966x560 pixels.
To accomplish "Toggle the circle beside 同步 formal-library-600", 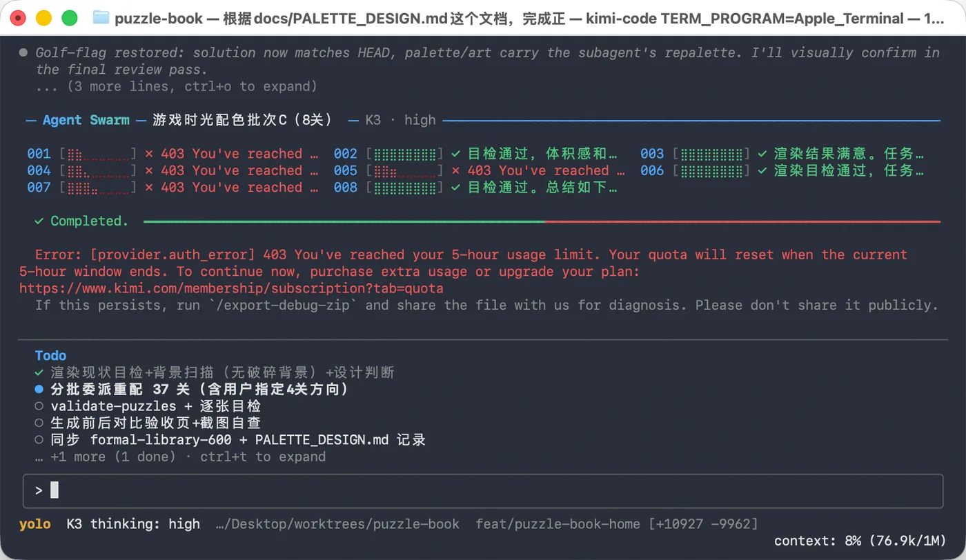I will [39, 440].
